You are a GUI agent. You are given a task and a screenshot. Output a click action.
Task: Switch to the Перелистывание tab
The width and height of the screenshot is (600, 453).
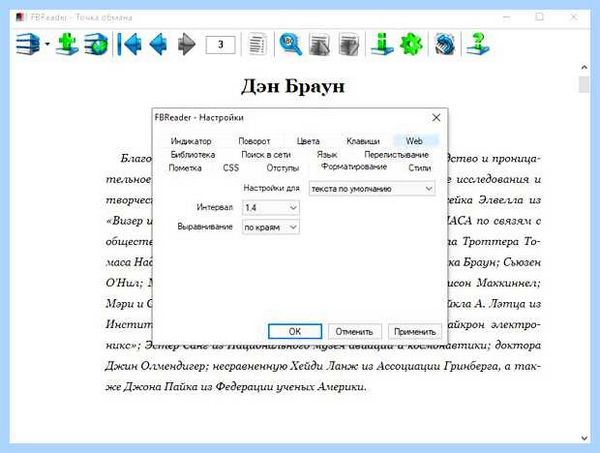tap(396, 155)
